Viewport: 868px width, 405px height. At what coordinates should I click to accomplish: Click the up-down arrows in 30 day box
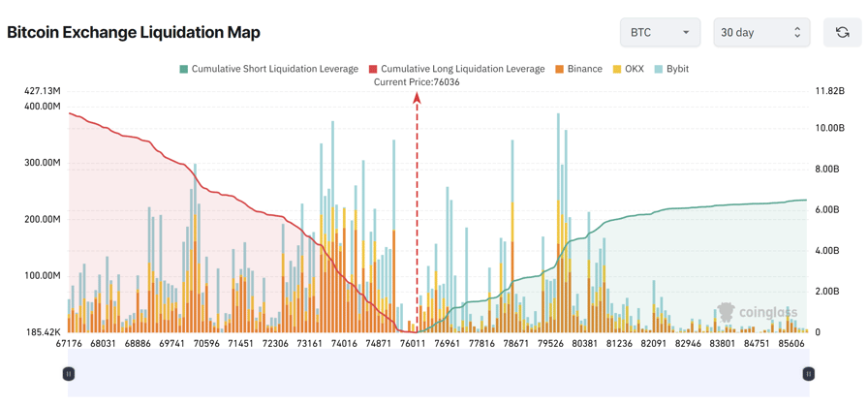point(797,32)
